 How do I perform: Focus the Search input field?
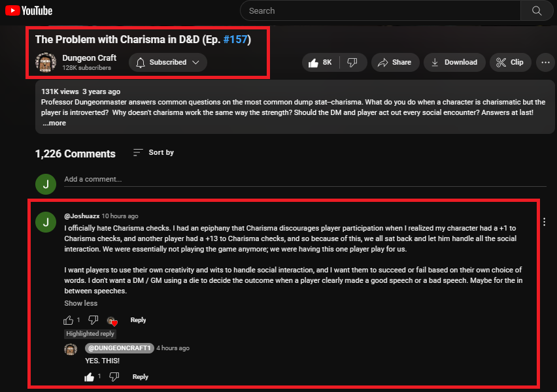pyautogui.click(x=380, y=10)
